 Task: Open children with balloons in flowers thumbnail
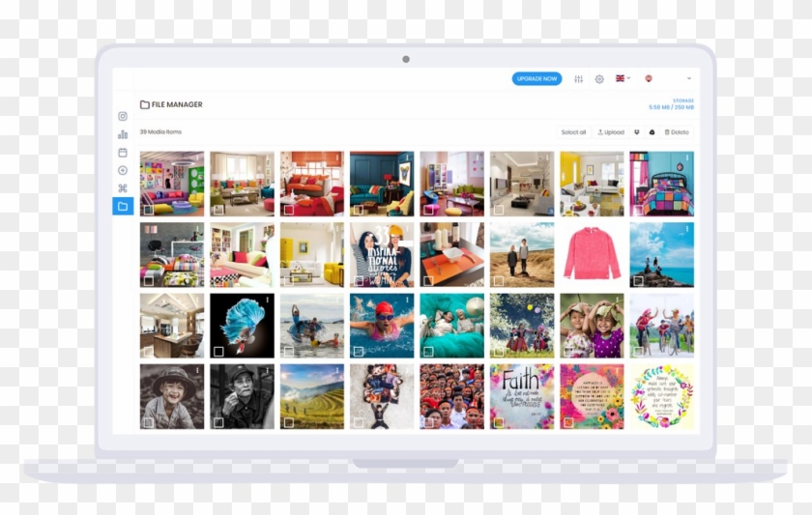(522, 326)
